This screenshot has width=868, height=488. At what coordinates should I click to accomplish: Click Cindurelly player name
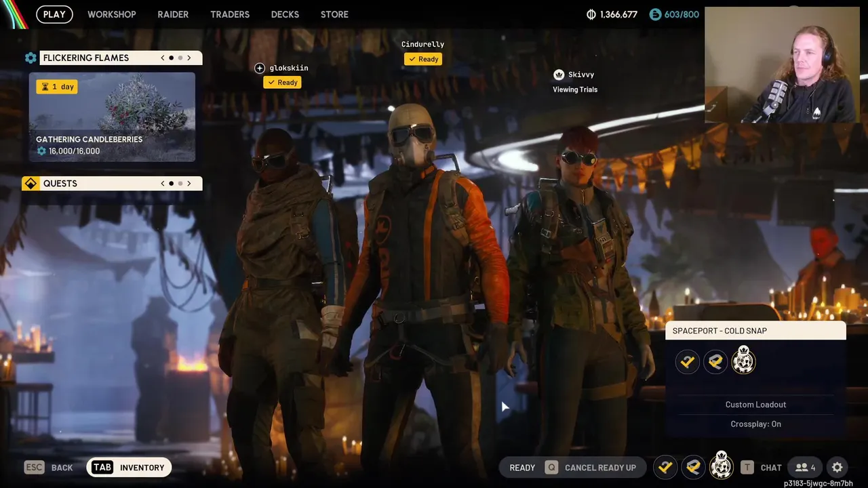click(x=422, y=44)
